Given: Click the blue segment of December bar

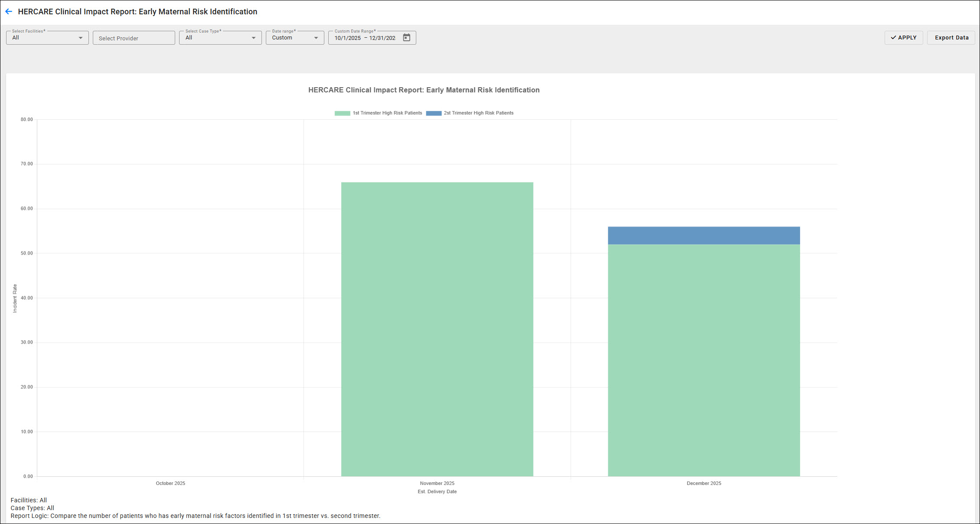Looking at the screenshot, I should (x=704, y=236).
